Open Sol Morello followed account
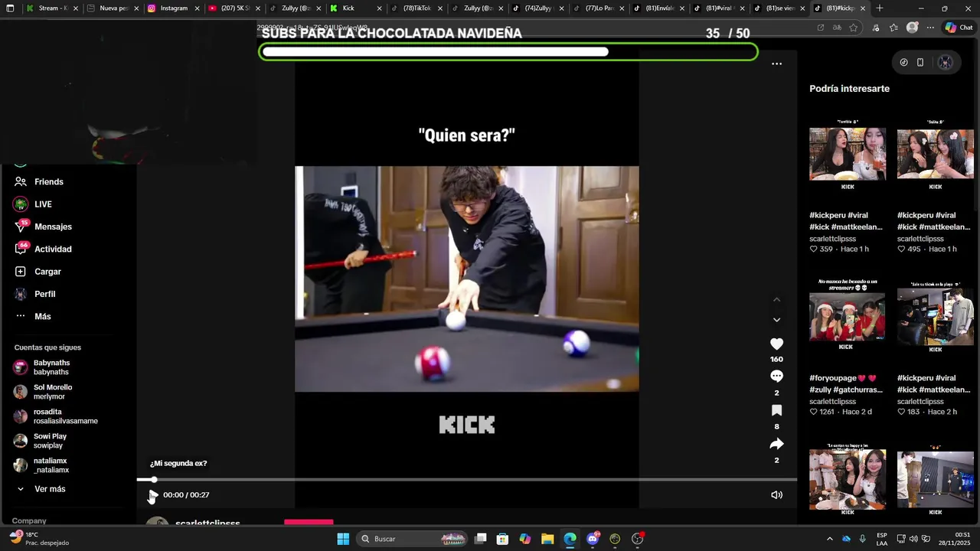 pyautogui.click(x=43, y=392)
